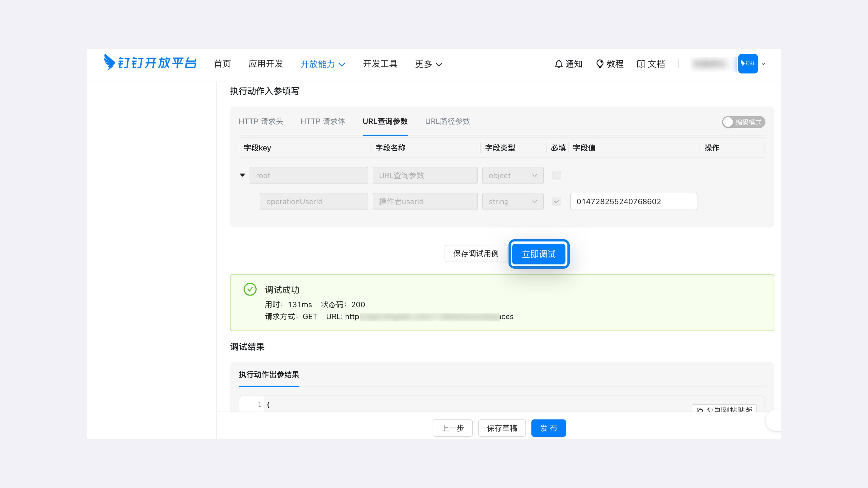
Task: Toggle the 编码模式 switch
Action: tap(743, 122)
